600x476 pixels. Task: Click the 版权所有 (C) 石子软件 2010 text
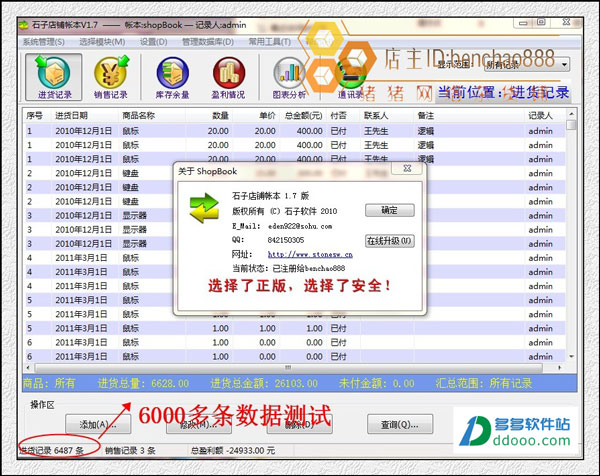point(284,211)
